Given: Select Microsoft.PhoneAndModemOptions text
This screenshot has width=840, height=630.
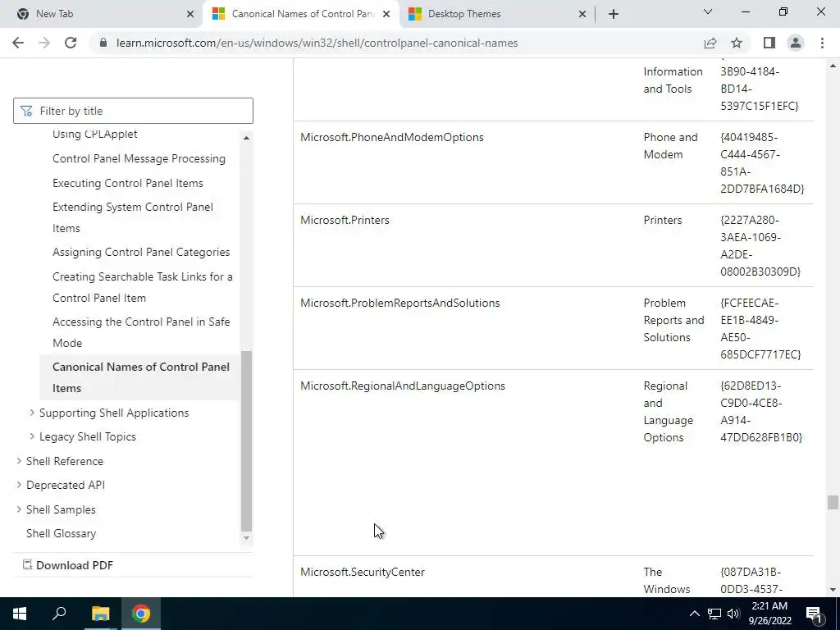Looking at the screenshot, I should coord(391,137).
